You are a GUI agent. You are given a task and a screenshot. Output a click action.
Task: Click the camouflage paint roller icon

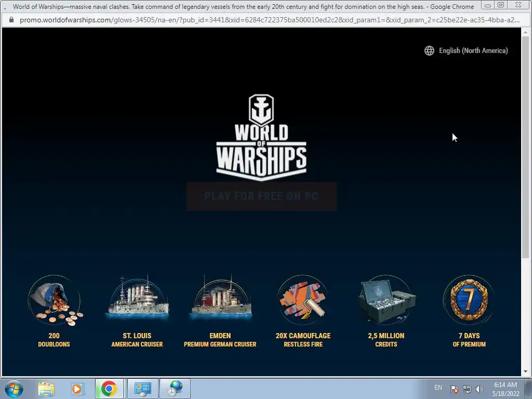pyautogui.click(x=303, y=300)
